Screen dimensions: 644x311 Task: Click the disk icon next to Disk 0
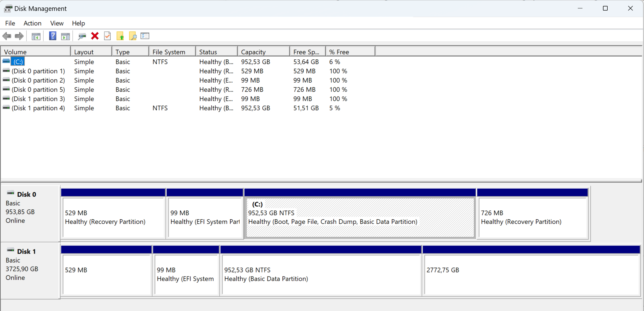click(11, 193)
